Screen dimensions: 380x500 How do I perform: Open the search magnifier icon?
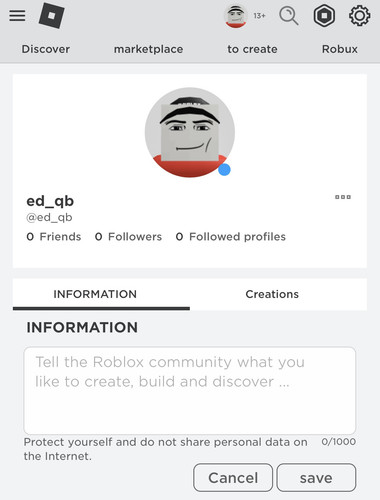coord(289,16)
